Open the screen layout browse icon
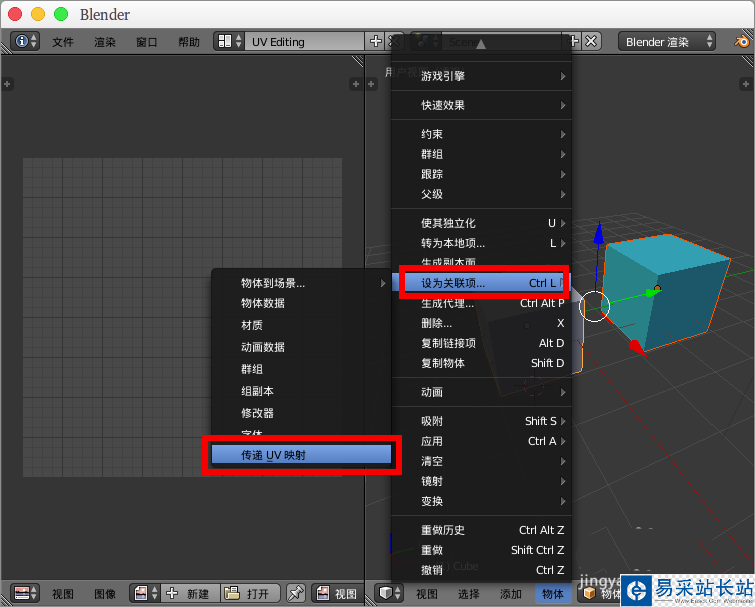The height and width of the screenshot is (607, 755). [x=230, y=41]
